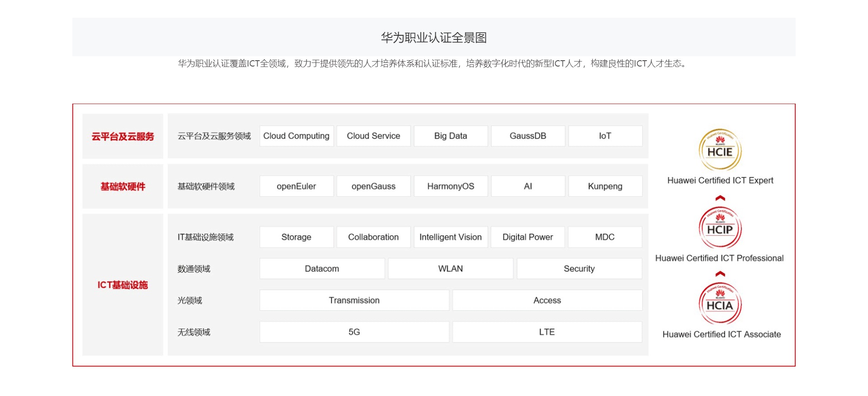Image resolution: width=868 pixels, height=396 pixels.
Task: Click the IT基础设施领域 row label
Action: tap(206, 237)
